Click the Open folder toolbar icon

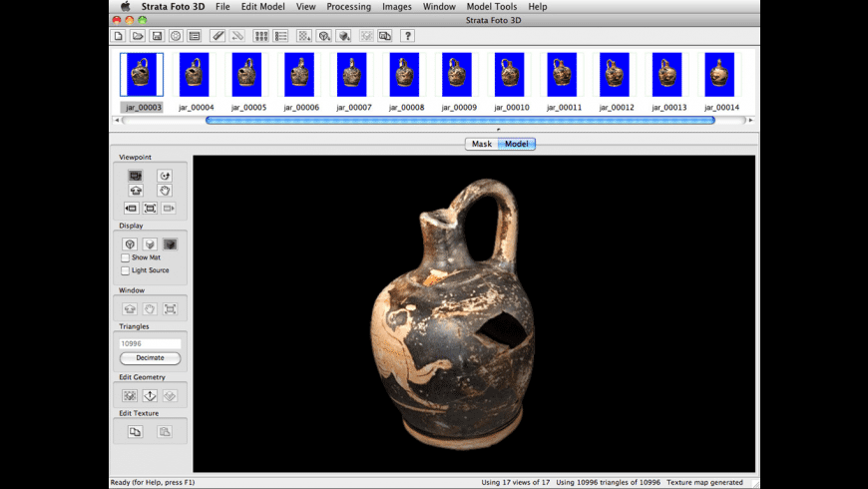click(x=138, y=36)
